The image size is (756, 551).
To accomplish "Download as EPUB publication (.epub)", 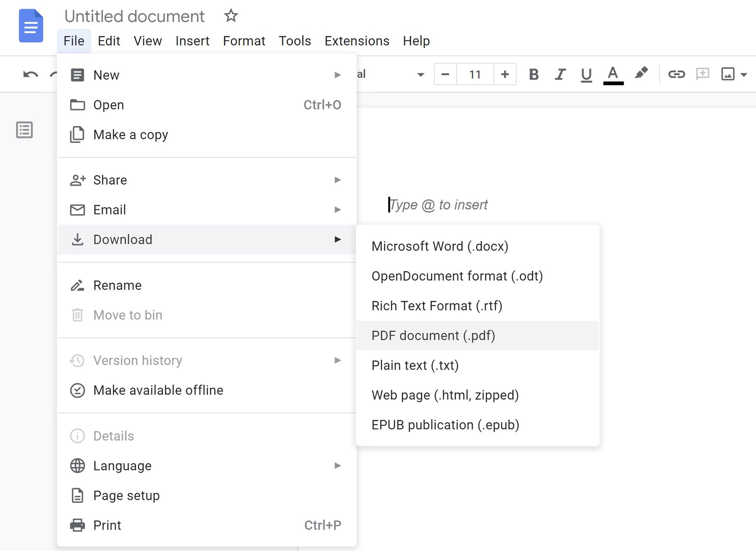I will point(478,425).
